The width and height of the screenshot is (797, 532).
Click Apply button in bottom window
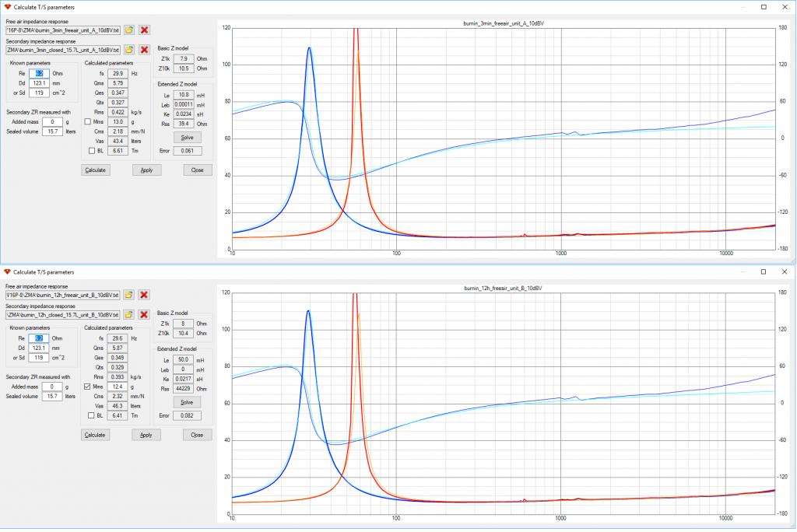(146, 435)
